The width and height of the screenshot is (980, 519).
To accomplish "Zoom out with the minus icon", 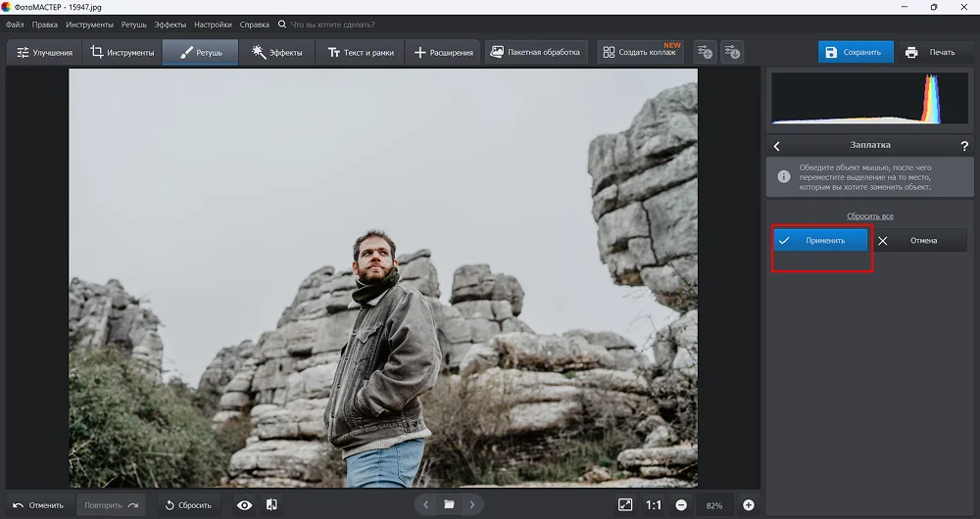I will coord(681,505).
